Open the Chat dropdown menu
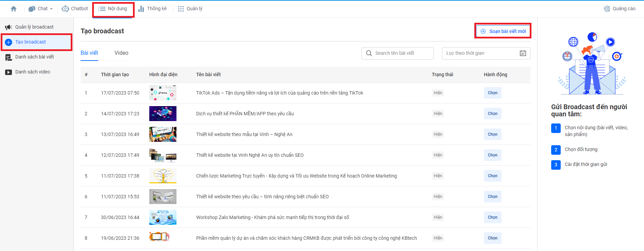The image size is (644, 251). point(41,9)
